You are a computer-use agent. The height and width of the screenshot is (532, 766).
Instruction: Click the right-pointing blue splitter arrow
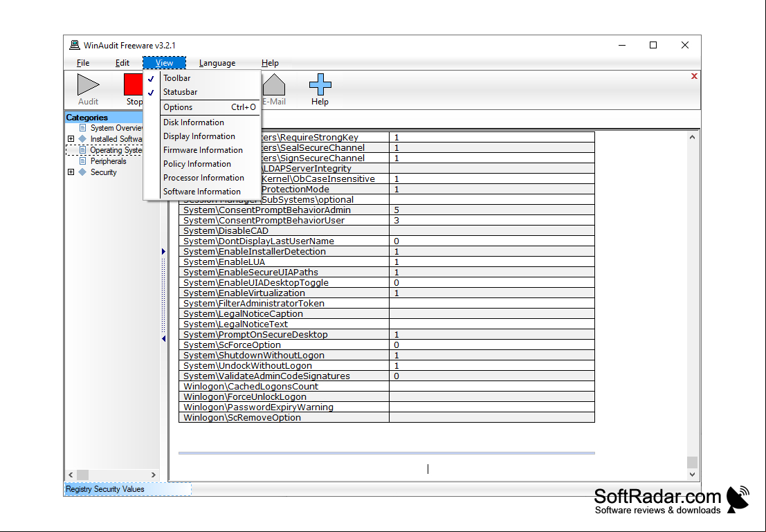pos(164,252)
